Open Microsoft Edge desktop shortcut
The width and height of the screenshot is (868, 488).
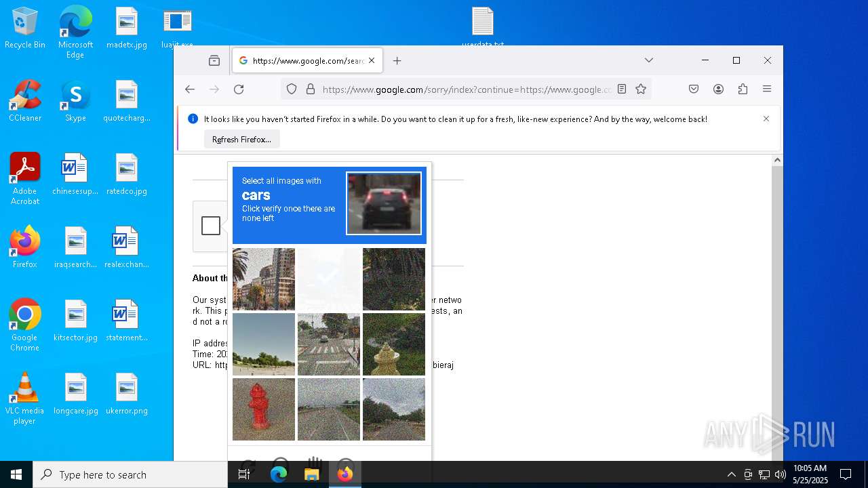75,32
